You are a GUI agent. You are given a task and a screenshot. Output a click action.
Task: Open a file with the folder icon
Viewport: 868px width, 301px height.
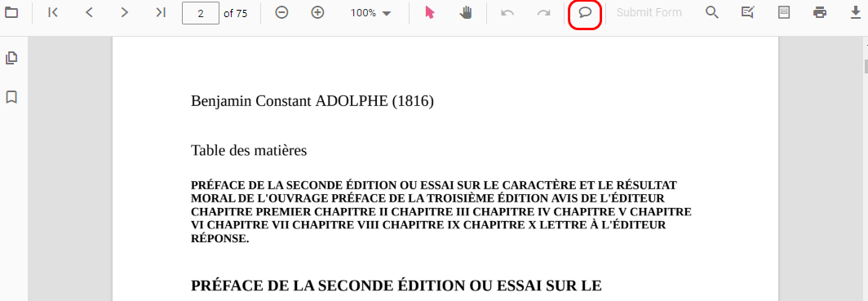click(11, 12)
